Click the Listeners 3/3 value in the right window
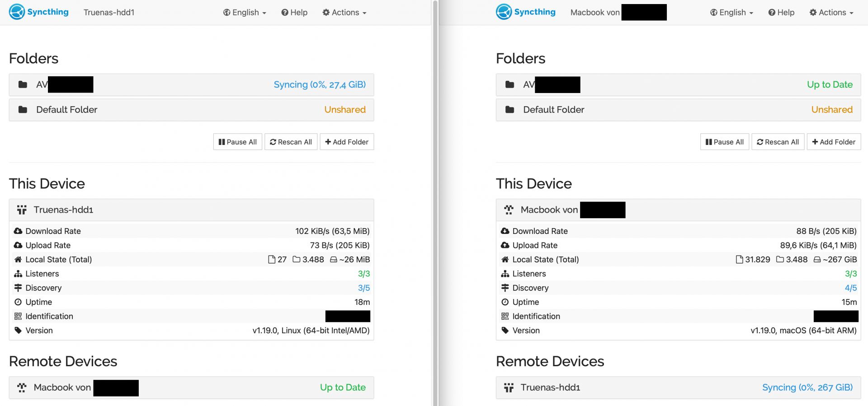 pyautogui.click(x=851, y=274)
